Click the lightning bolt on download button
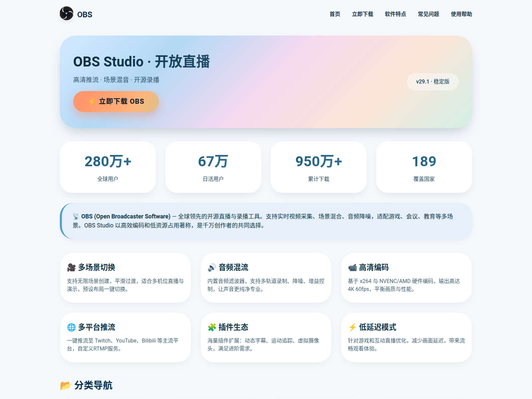 pyautogui.click(x=92, y=101)
